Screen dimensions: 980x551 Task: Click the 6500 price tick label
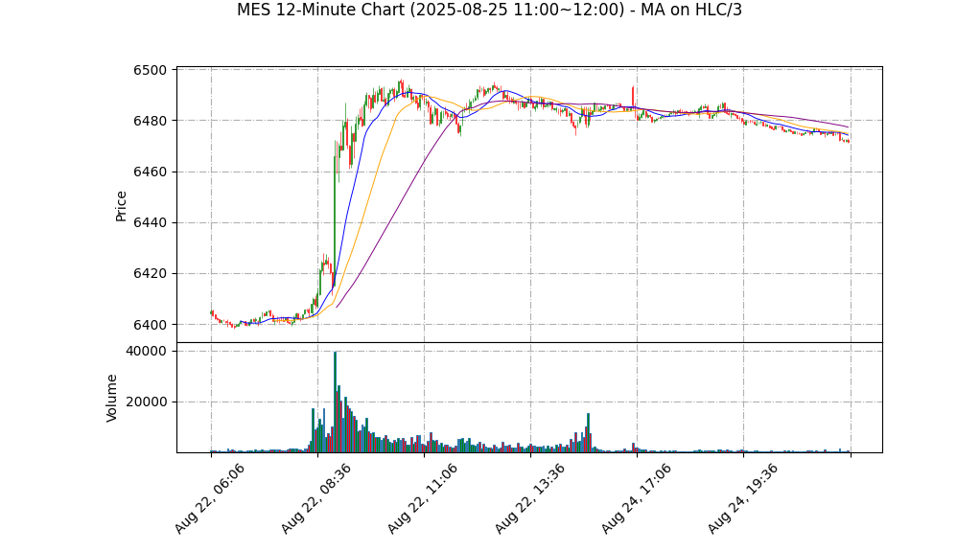150,70
